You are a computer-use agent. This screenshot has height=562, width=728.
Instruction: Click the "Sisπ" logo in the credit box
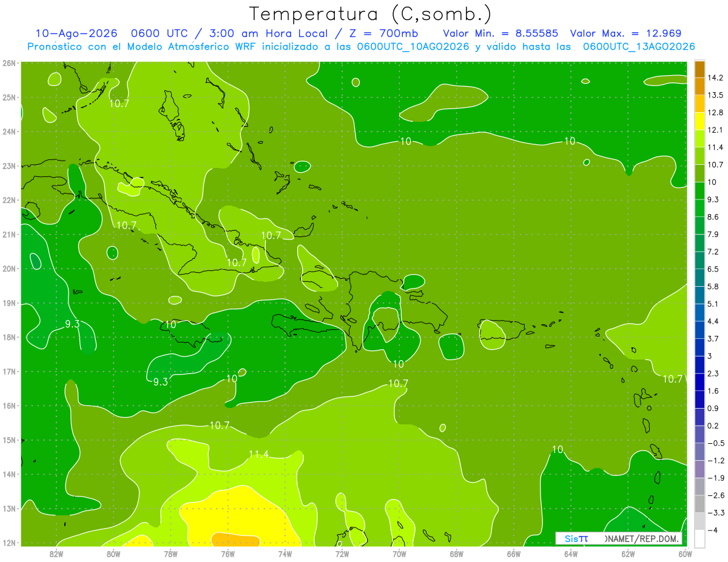(576, 538)
